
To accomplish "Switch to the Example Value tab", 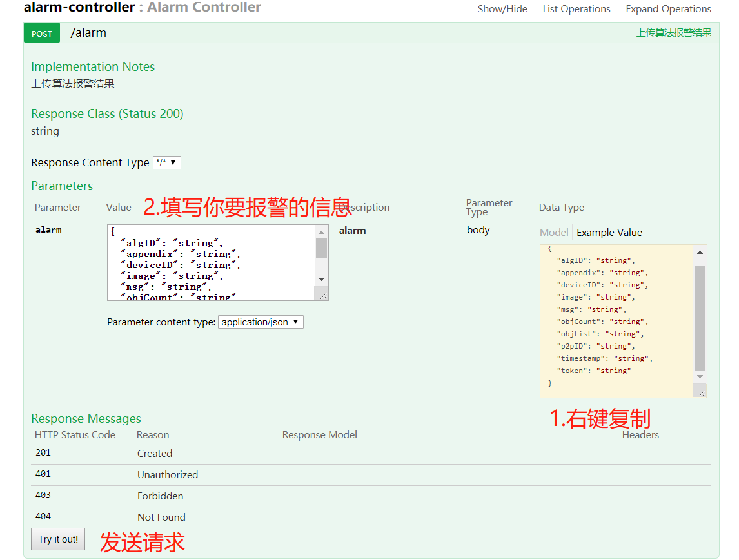I will pos(609,232).
